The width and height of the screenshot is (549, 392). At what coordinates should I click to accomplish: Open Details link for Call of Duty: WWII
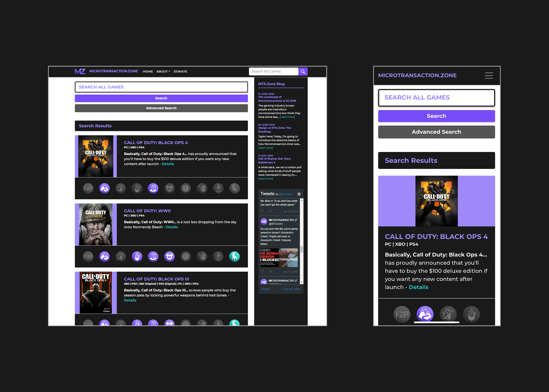[172, 227]
